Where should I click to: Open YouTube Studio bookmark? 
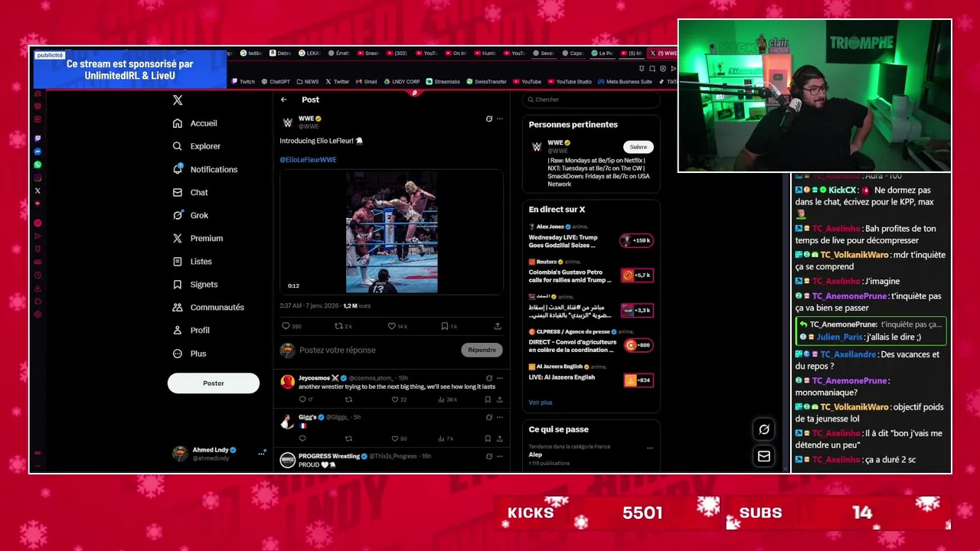tap(570, 82)
